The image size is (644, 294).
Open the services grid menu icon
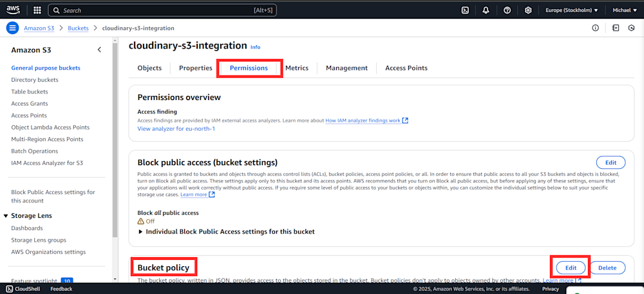click(x=37, y=10)
